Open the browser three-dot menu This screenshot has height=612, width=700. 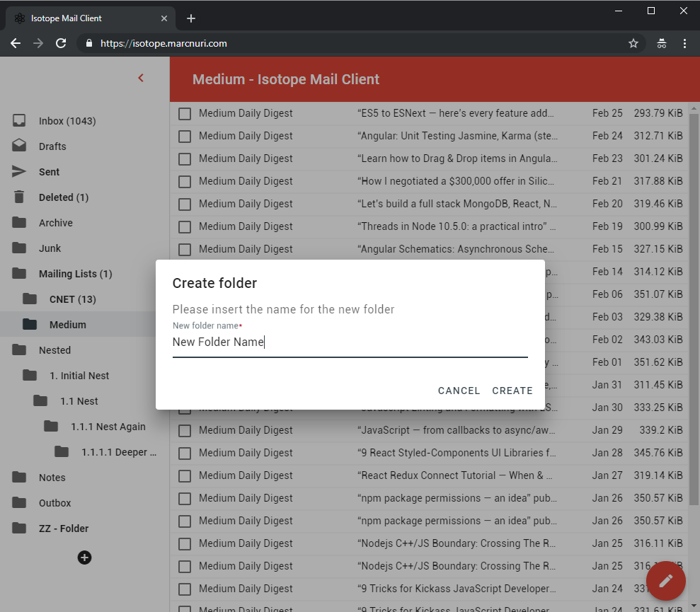pyautogui.click(x=684, y=43)
